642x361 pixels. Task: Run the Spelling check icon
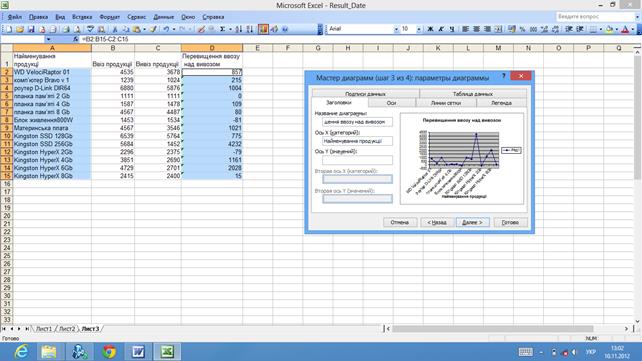click(x=90, y=29)
